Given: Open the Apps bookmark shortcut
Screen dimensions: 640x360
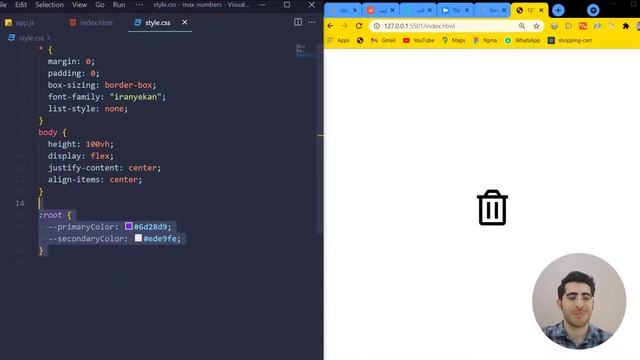Looking at the screenshot, I should tap(338, 40).
